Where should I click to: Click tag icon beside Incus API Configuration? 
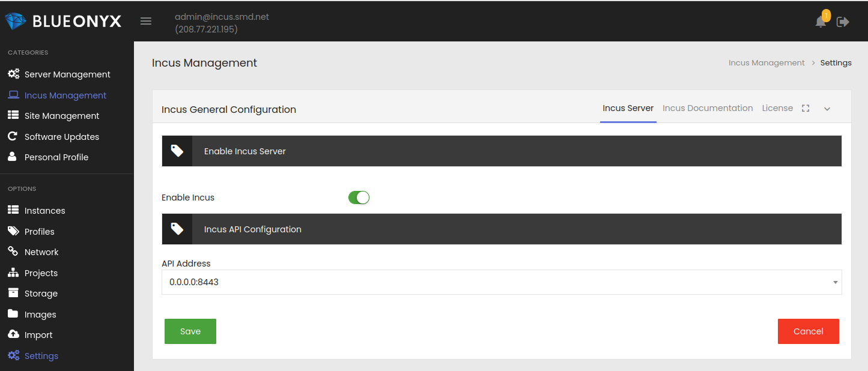pos(177,229)
